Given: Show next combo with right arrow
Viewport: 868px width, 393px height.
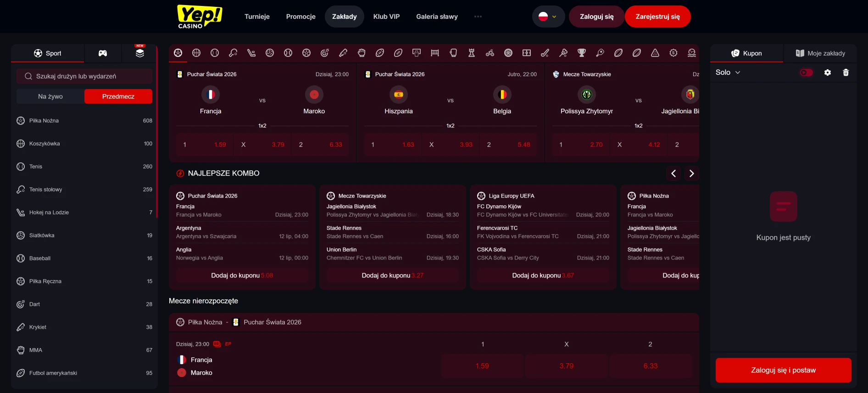Looking at the screenshot, I should point(691,173).
